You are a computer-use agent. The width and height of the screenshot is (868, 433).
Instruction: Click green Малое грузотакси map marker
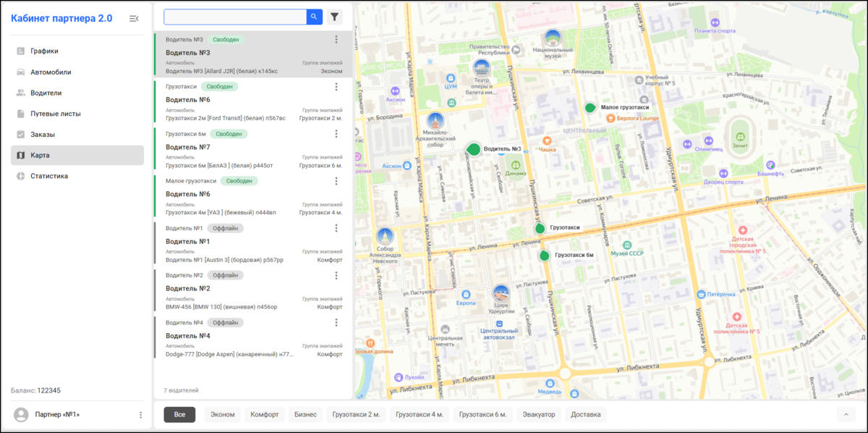pyautogui.click(x=591, y=107)
